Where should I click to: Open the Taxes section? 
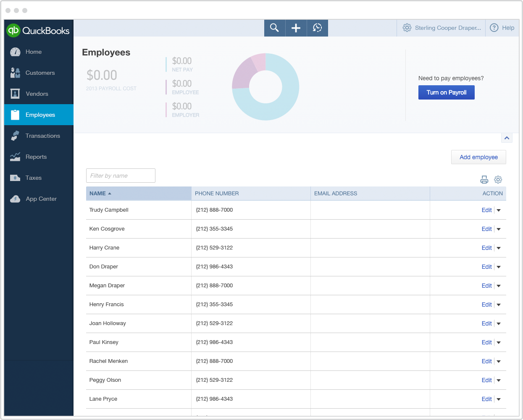[39, 178]
